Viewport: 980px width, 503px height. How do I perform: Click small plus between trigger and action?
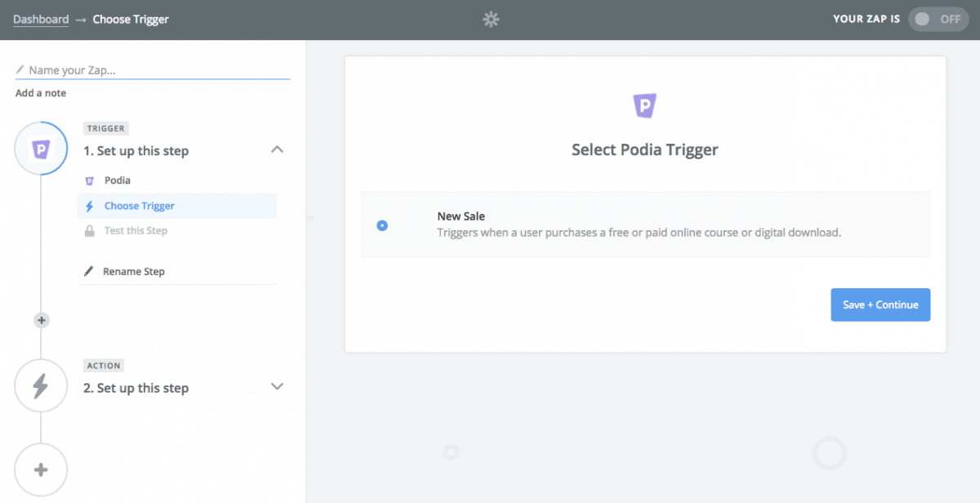(x=42, y=320)
